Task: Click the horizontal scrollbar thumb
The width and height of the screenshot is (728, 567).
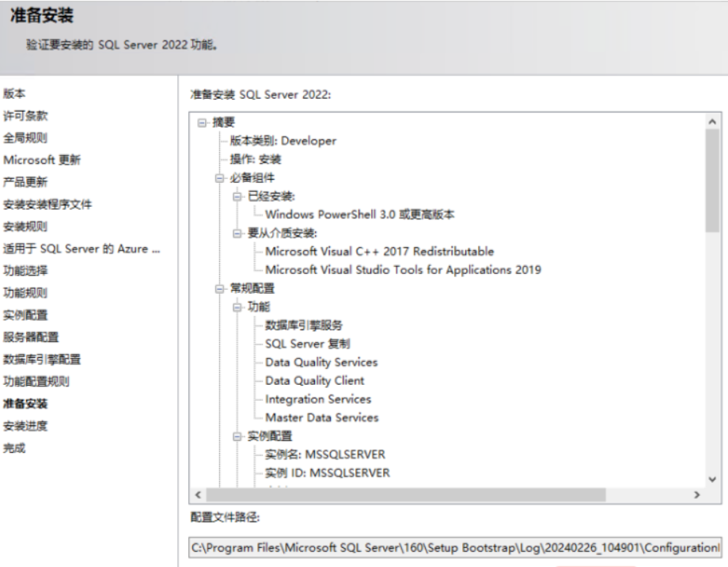Action: 406,495
